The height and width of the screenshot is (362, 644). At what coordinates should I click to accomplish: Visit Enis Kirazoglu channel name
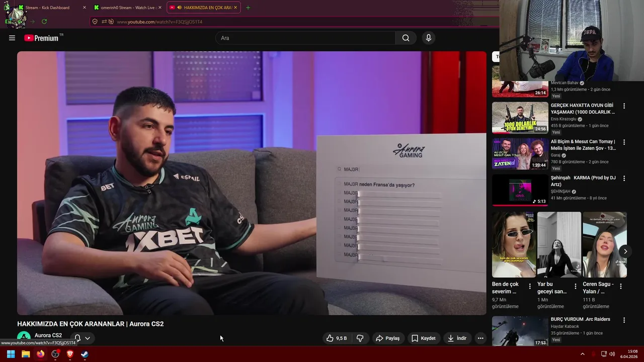point(563,119)
